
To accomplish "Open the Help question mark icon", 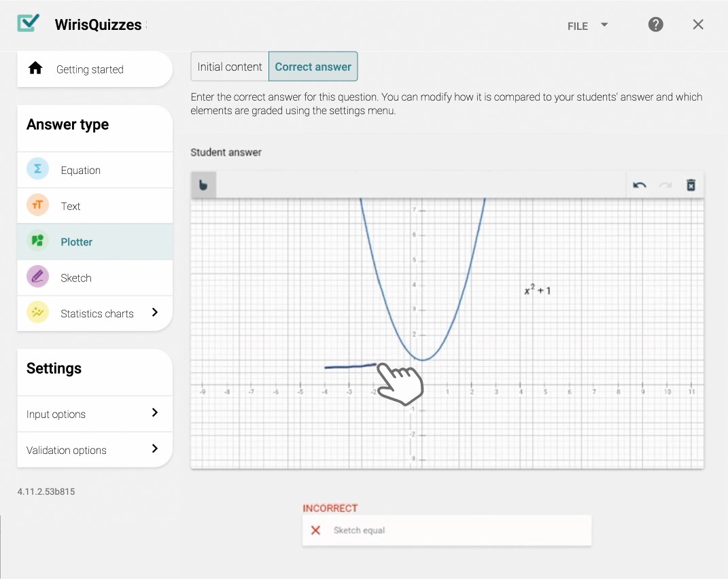I will (655, 24).
